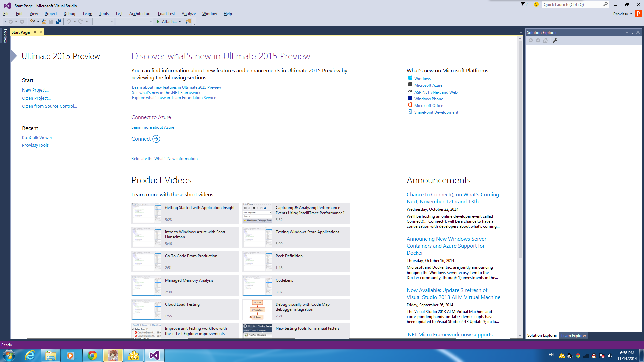Open the Solution Configurations combo box
Image resolution: width=644 pixels, height=362 pixels.
click(x=103, y=22)
